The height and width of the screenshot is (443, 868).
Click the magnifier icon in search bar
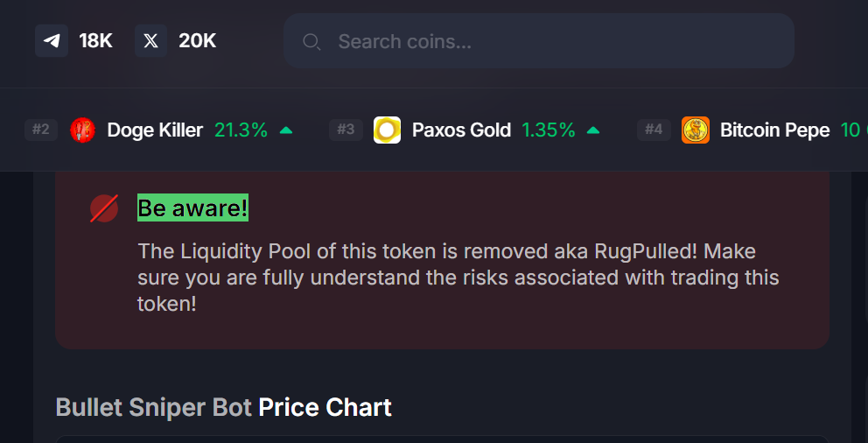(311, 41)
